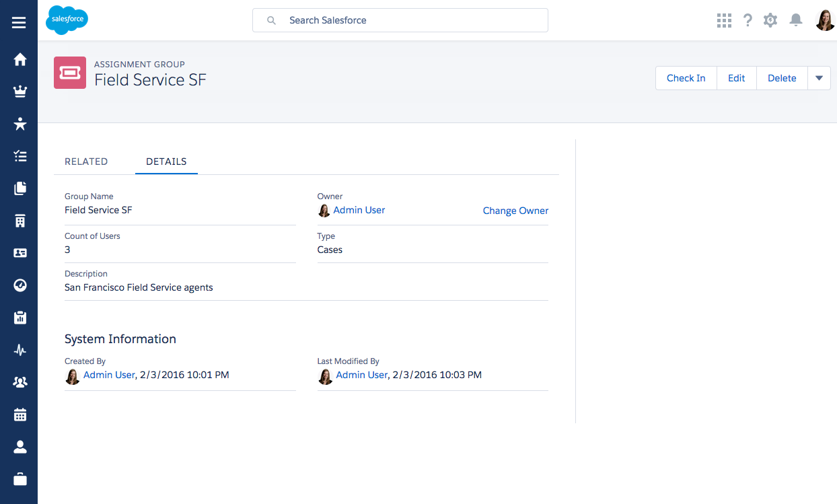Open the notifications bell
Viewport: 837px width, 504px height.
pyautogui.click(x=796, y=20)
